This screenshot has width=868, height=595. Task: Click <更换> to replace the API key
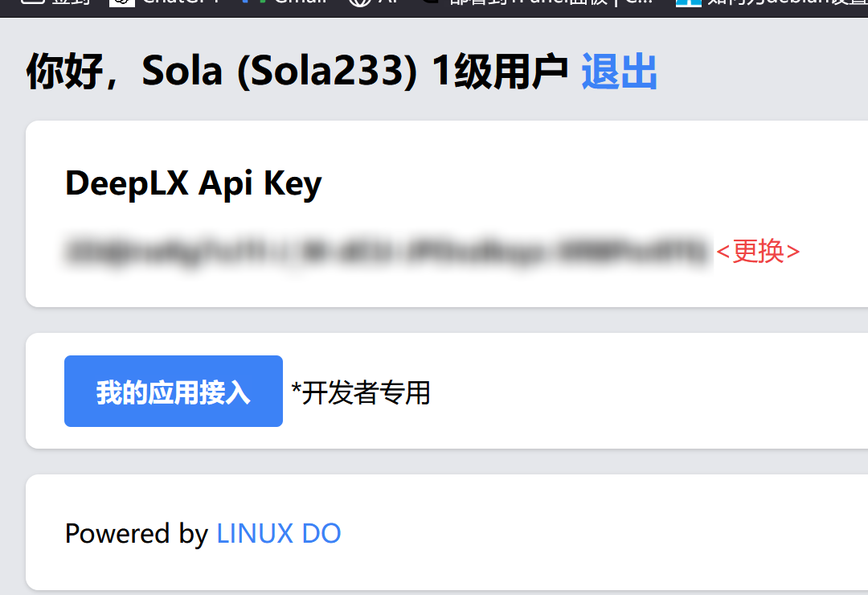tap(758, 252)
